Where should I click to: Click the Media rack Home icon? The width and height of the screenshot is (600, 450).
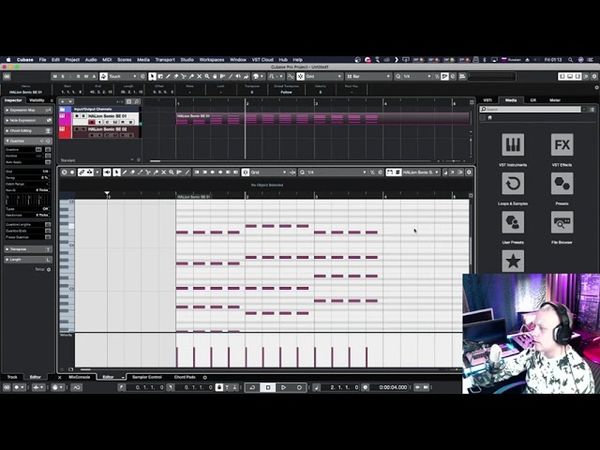[489, 118]
